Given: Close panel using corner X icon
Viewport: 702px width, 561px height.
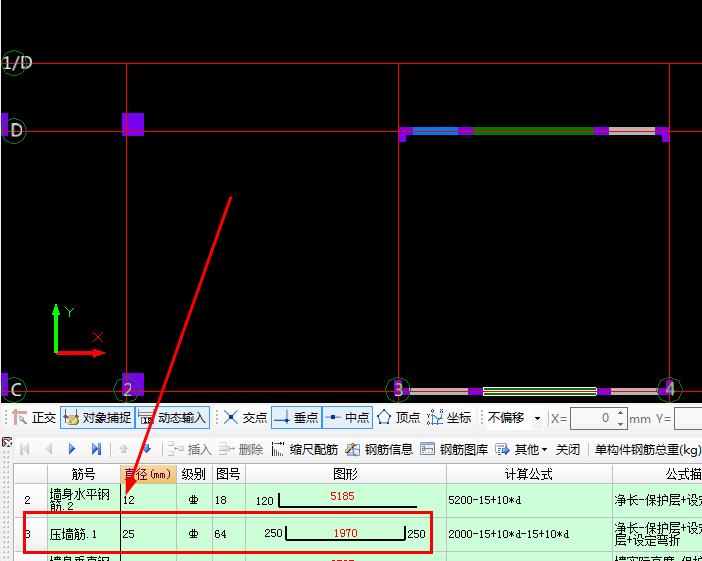Looking at the screenshot, I should point(7,442).
